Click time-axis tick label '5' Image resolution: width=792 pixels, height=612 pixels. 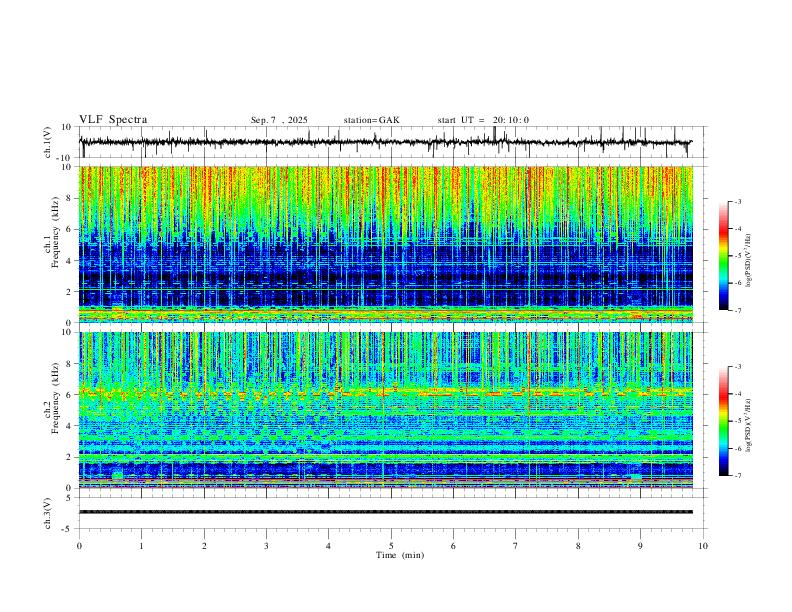[x=391, y=546]
